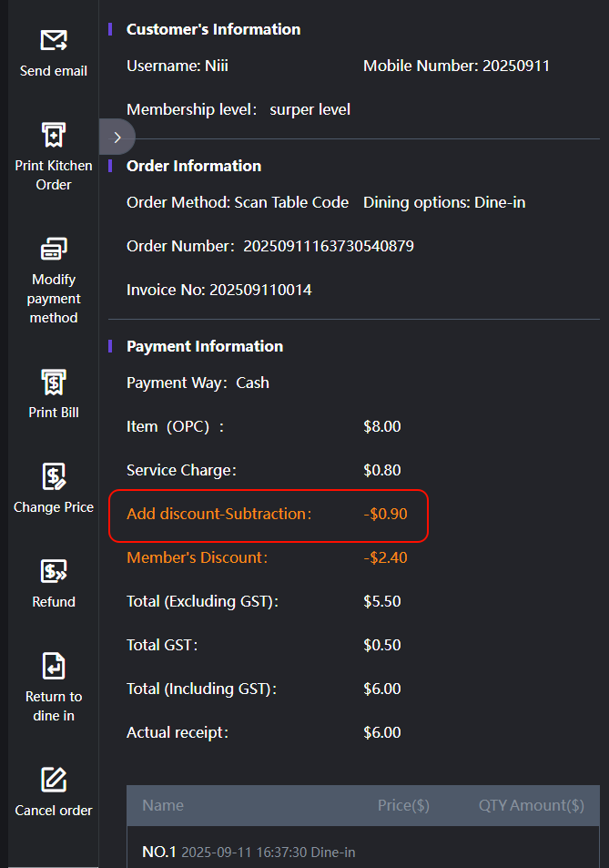
Task: Expand the sidebar with the chevron arrow
Action: [x=117, y=138]
